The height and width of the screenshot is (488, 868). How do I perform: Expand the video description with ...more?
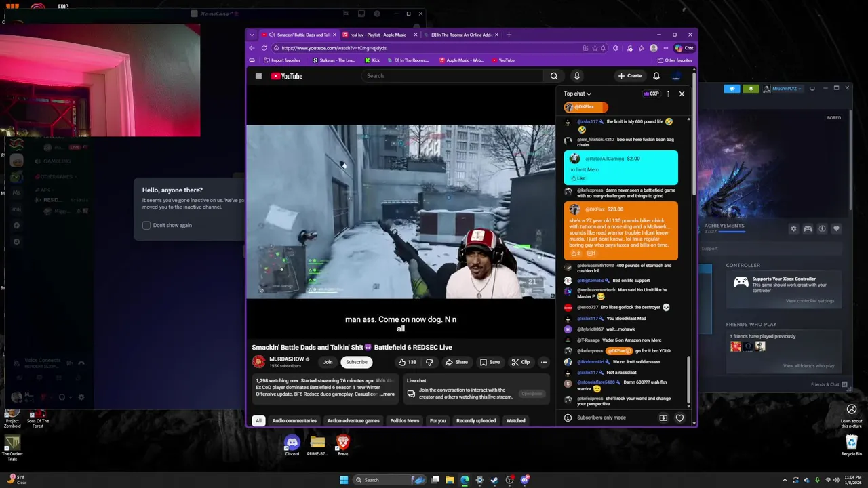(388, 394)
